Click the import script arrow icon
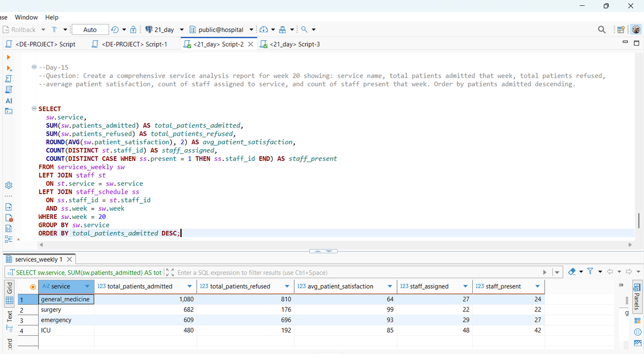644x354 pixels. click(8, 207)
